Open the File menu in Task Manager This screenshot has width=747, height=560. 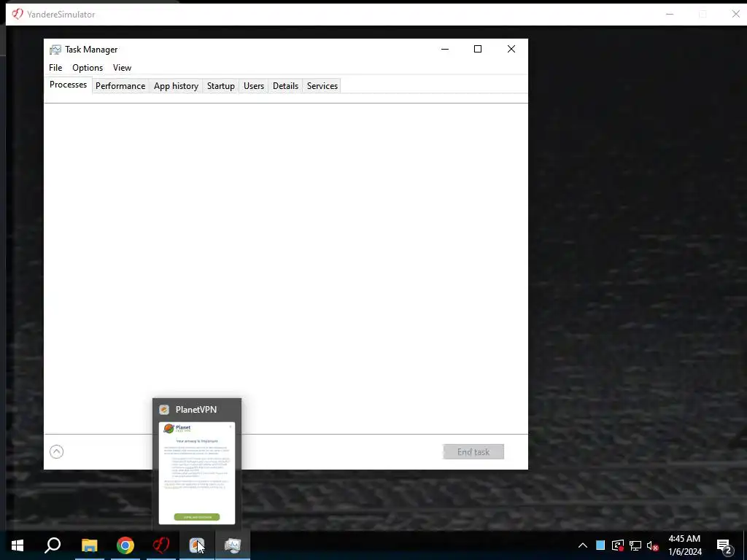click(55, 68)
